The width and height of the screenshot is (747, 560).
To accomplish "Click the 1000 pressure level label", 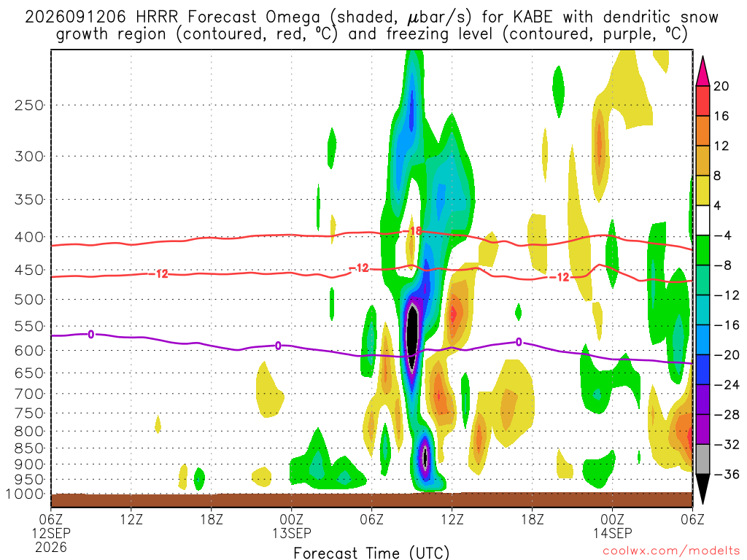I will 25,494.
